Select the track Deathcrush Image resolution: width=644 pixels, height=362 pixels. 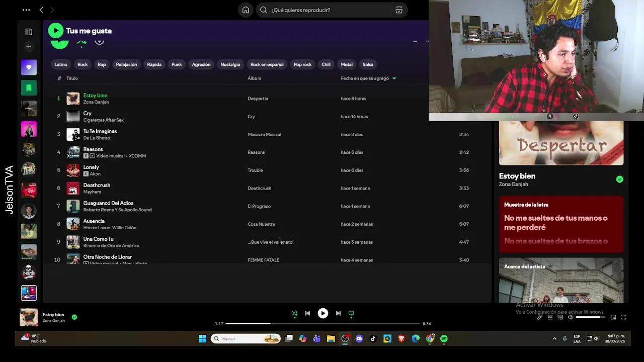pos(97,185)
